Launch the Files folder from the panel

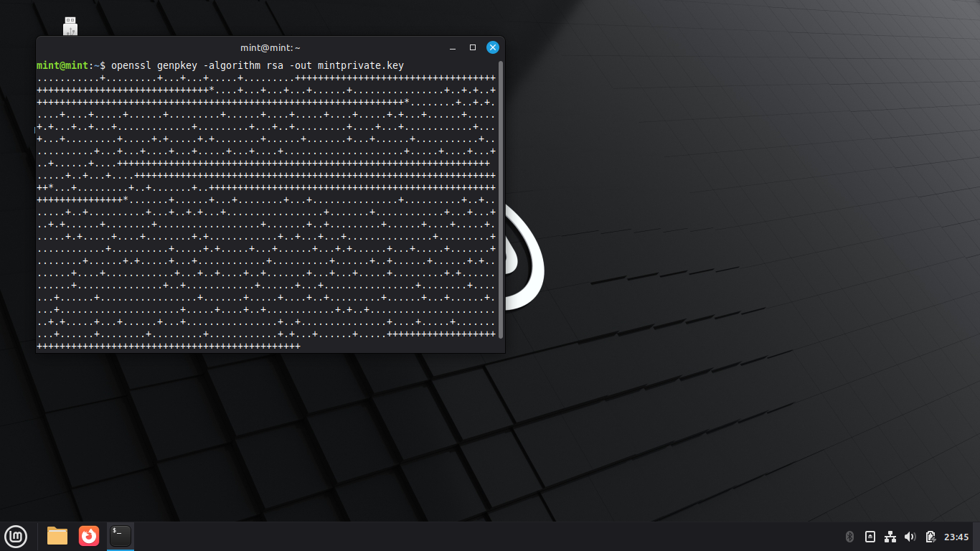pyautogui.click(x=57, y=536)
